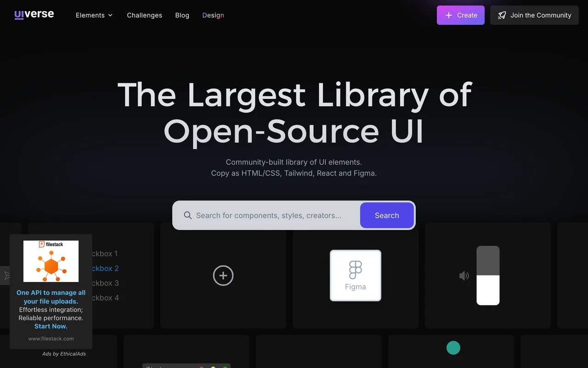The image size is (588, 368).
Task: Click the Create button
Action: 460,15
